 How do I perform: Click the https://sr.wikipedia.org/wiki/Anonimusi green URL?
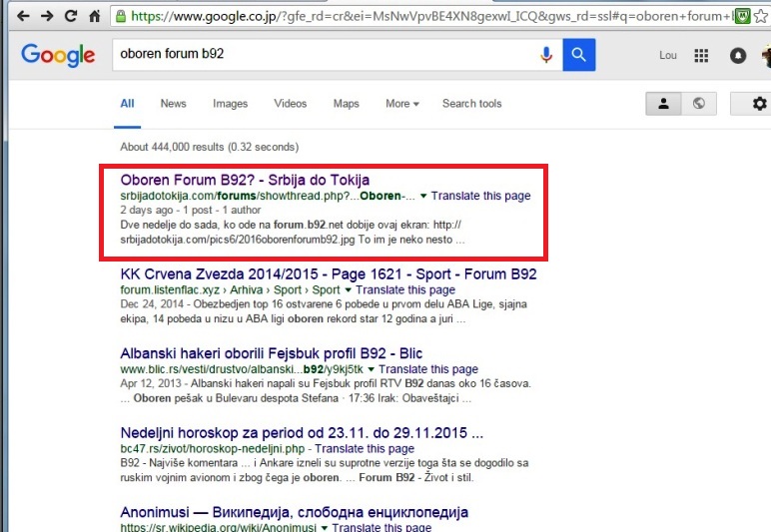pyautogui.click(x=218, y=528)
